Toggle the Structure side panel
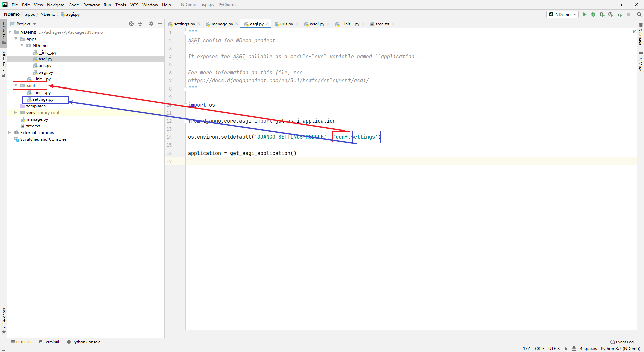The image size is (644, 352). pyautogui.click(x=4, y=64)
